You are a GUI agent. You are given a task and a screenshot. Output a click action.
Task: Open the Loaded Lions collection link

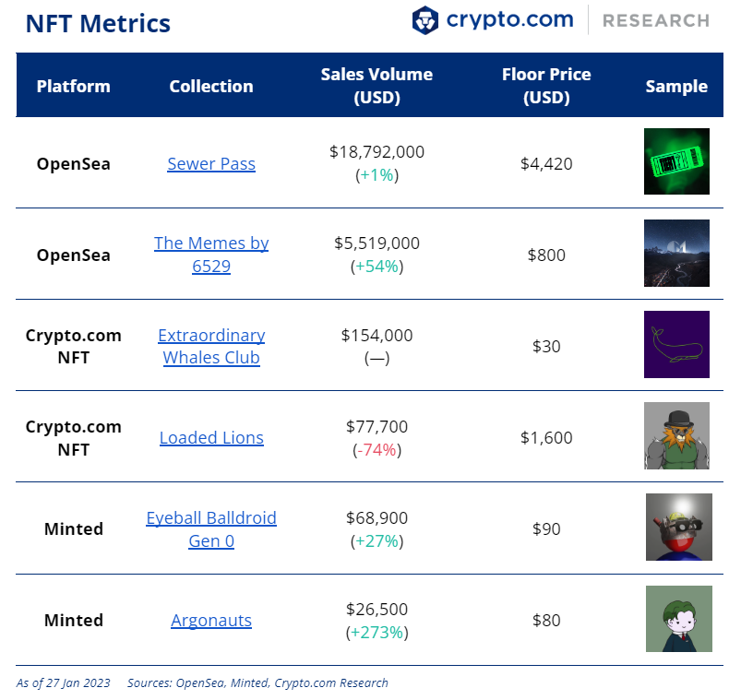click(211, 438)
